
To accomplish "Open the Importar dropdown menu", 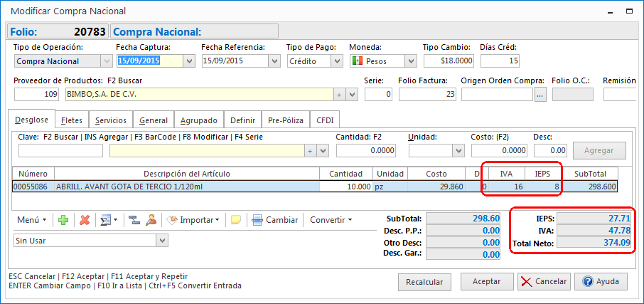I will [193, 220].
